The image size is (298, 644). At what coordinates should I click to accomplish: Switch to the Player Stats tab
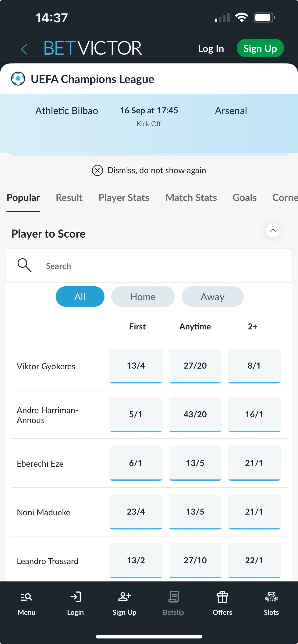coord(124,198)
